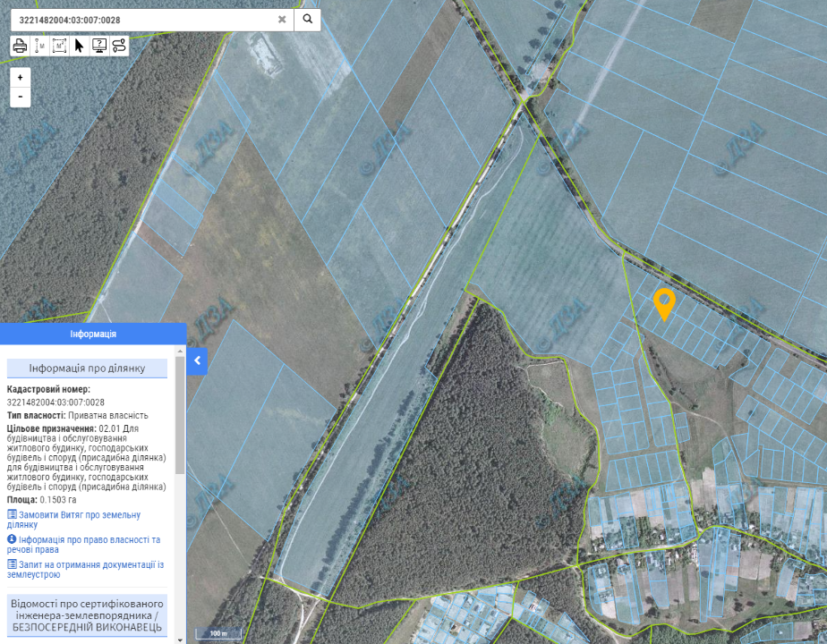
Task: Select the measure distance tool
Action: coord(40,46)
